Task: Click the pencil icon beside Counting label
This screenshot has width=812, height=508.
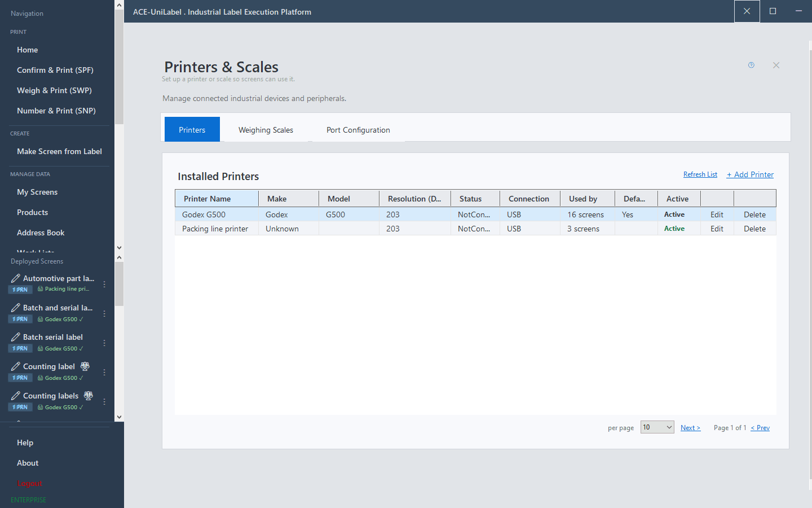Action: point(16,366)
